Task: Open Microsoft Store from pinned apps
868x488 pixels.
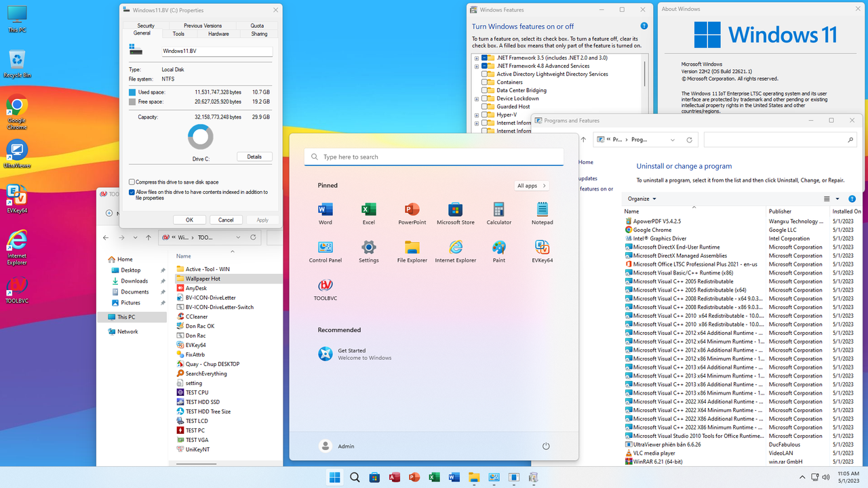Action: pyautogui.click(x=456, y=213)
